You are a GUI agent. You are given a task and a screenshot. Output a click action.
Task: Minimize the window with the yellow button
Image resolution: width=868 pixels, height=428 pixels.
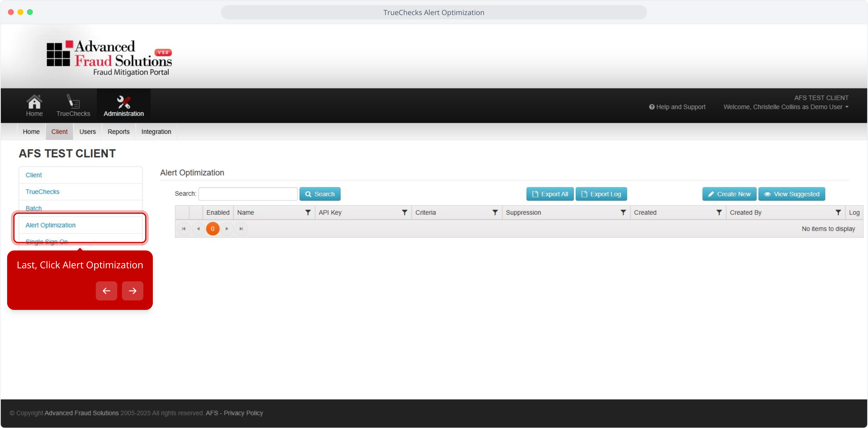tap(20, 12)
